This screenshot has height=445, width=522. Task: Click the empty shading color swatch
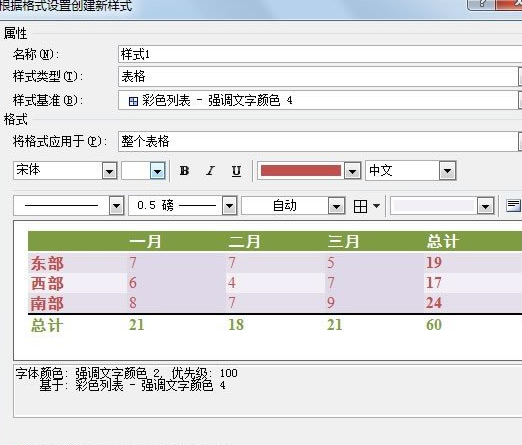[x=433, y=206]
